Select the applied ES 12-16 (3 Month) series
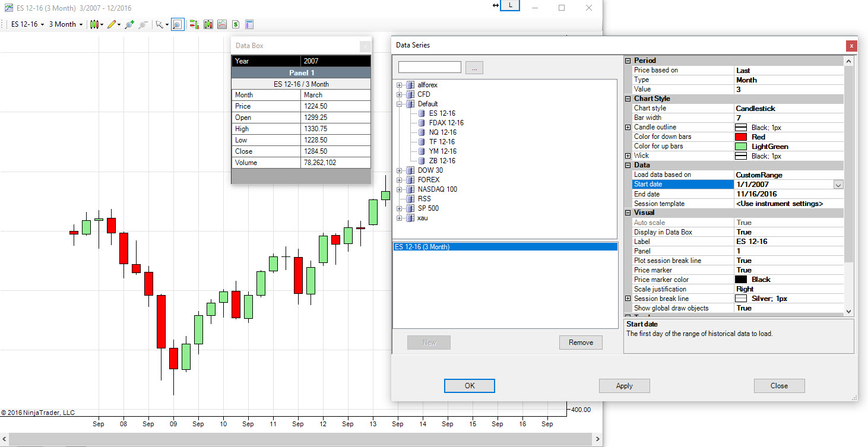The width and height of the screenshot is (868, 447). click(x=506, y=247)
